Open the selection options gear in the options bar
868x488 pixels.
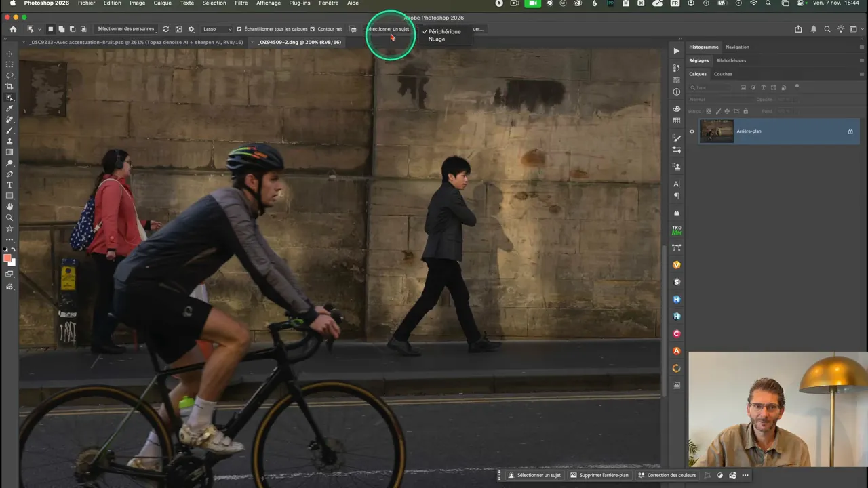click(x=191, y=29)
